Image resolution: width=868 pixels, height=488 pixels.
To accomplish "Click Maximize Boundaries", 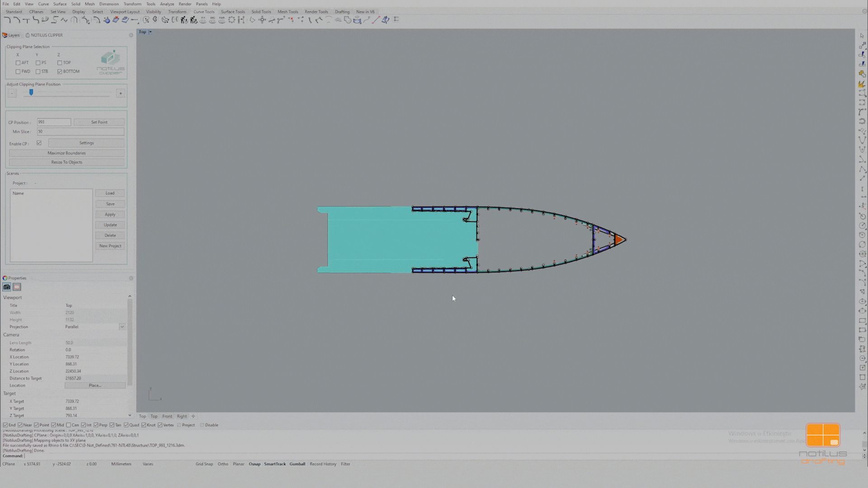I will [66, 153].
